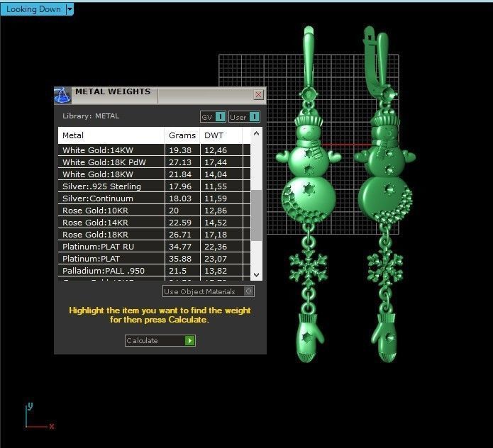
Task: Click DWT value 22,36
Action: click(x=216, y=247)
